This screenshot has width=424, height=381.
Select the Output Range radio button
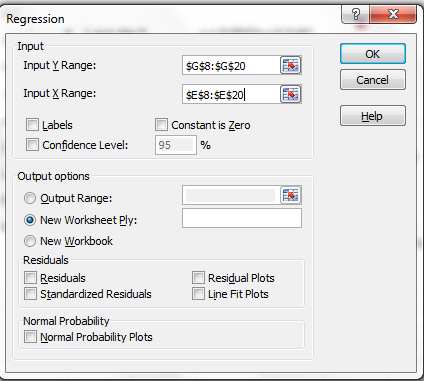pyautogui.click(x=30, y=198)
